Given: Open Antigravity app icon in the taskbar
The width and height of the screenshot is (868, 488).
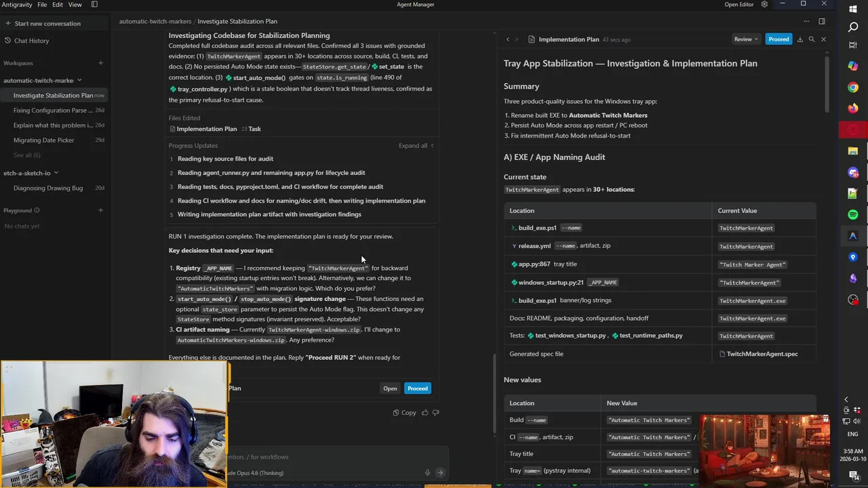Looking at the screenshot, I should (x=853, y=236).
